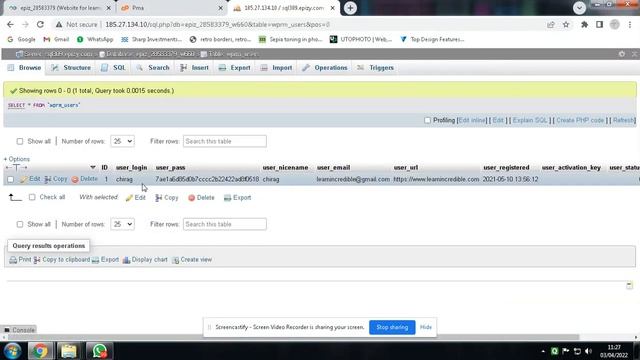Sort by the user_login column header
The image size is (640, 360).
(x=131, y=167)
